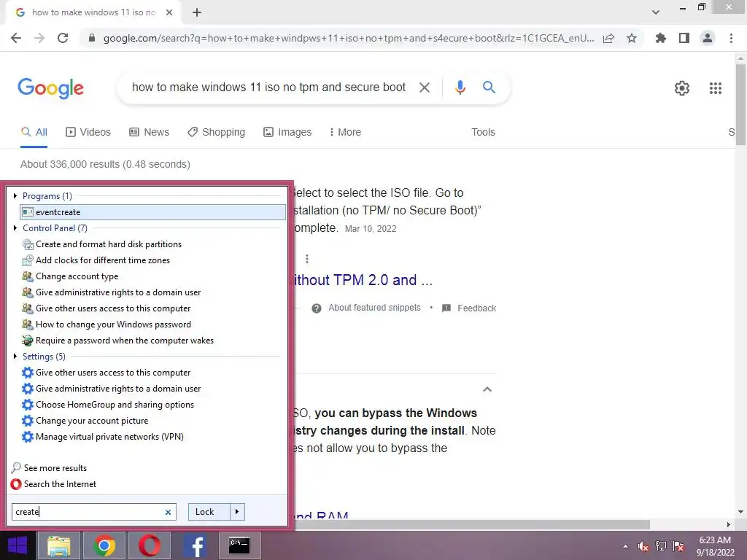Open How to change your Windows password
The width and height of the screenshot is (747, 560).
click(x=107, y=324)
